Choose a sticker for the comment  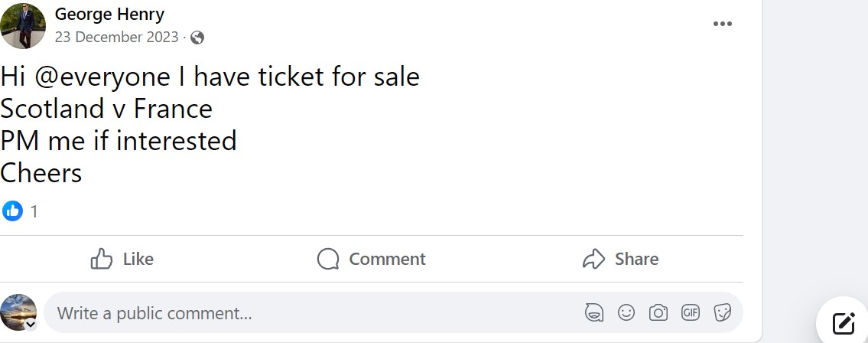tap(722, 312)
